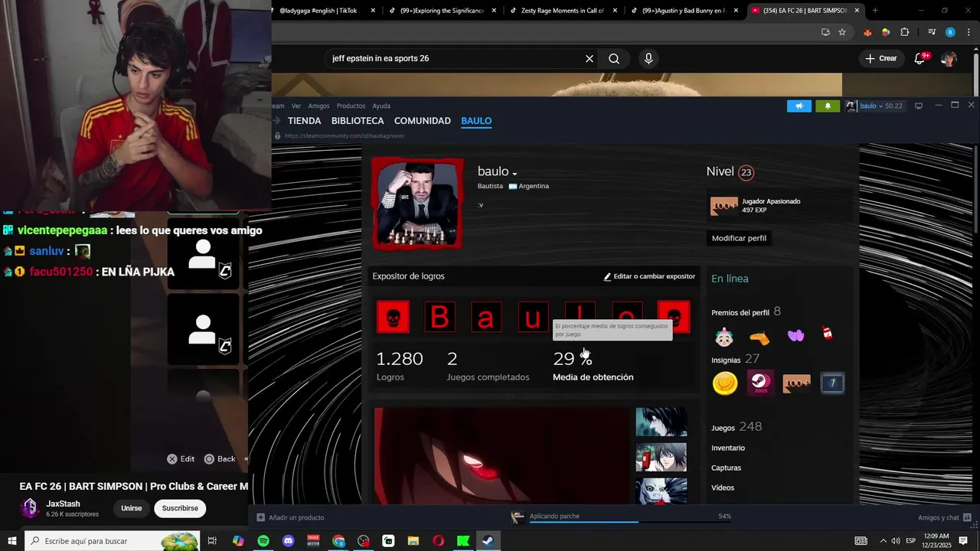Screen dimensions: 980x551
Task: Click Modificar perfil button
Action: 739,238
